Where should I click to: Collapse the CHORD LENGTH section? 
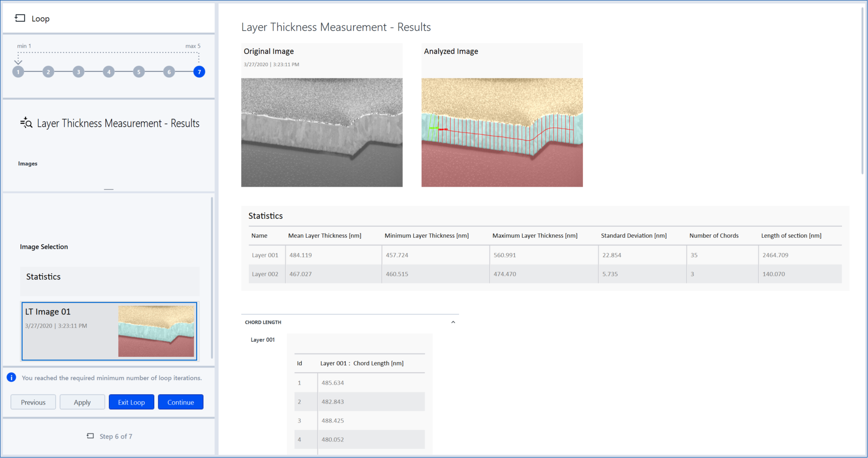(x=453, y=321)
